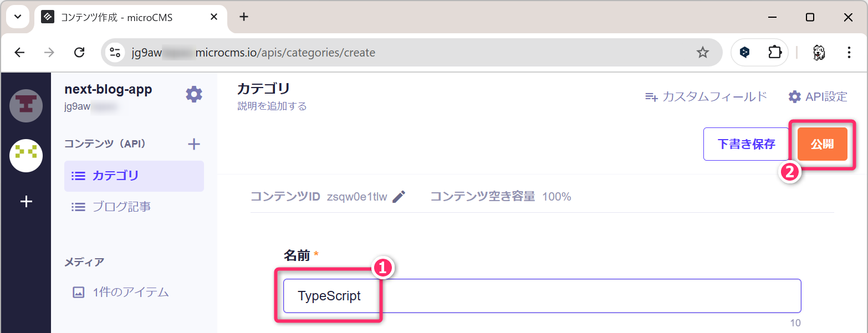Click the 名前 text input field

542,296
